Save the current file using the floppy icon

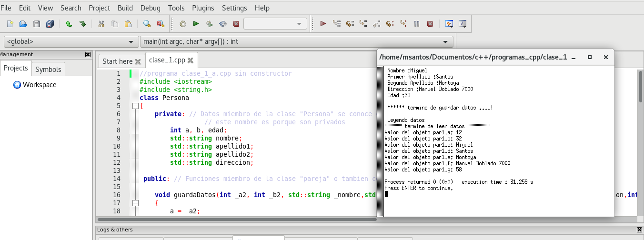pyautogui.click(x=37, y=24)
